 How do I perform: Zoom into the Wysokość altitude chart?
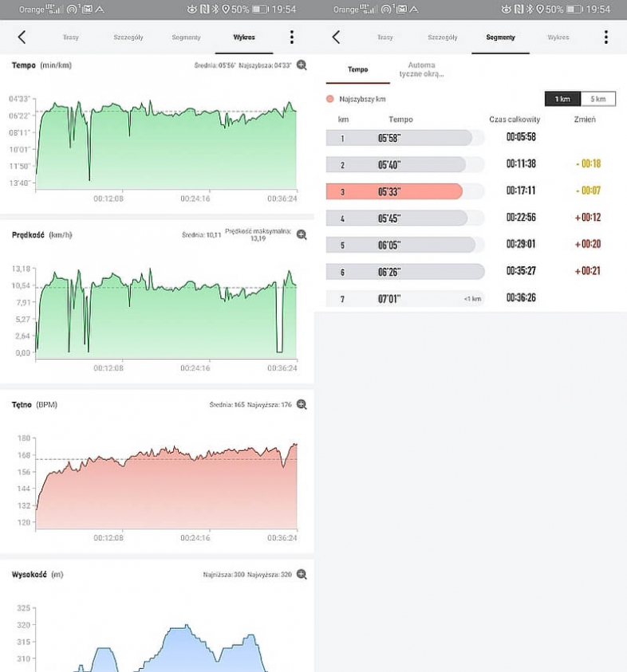302,574
